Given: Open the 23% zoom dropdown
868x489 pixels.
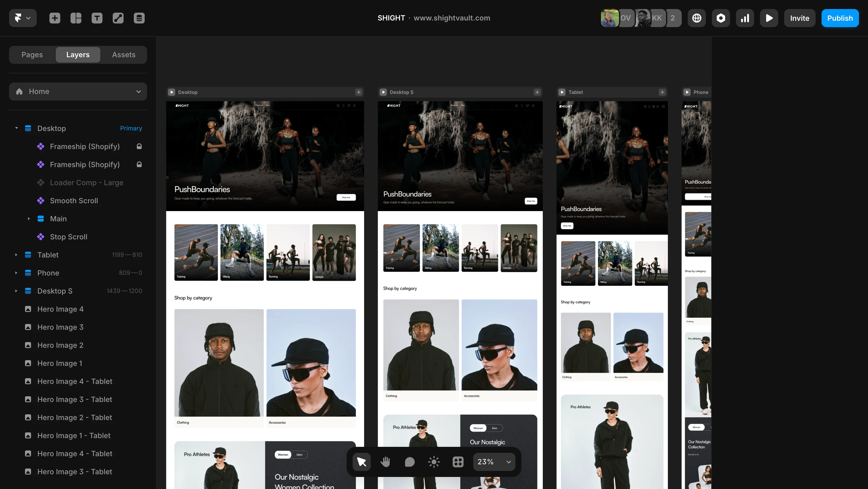Looking at the screenshot, I should pos(494,462).
